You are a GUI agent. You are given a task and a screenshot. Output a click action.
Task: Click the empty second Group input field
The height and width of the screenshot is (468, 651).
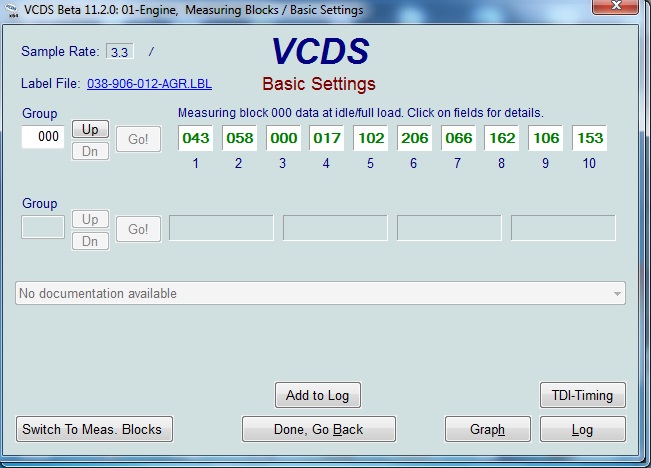[x=43, y=227]
